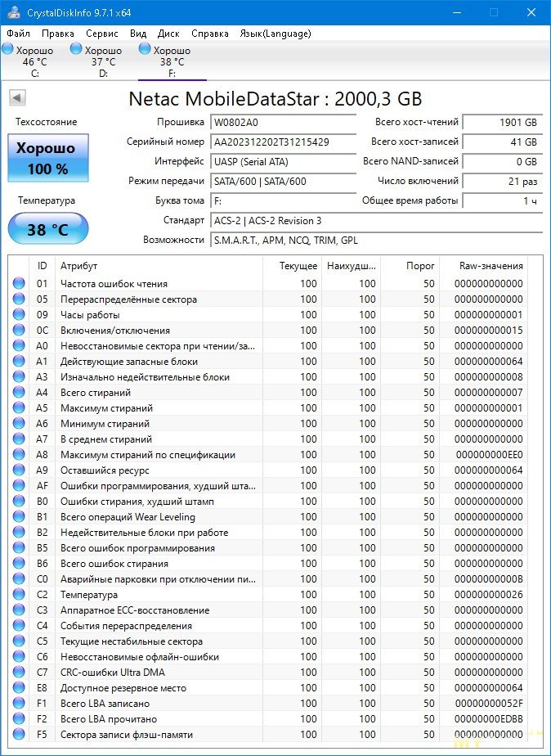Viewport: 551px width, 756px height.
Task: Click status orb of attribute F1 row
Action: coord(19,703)
